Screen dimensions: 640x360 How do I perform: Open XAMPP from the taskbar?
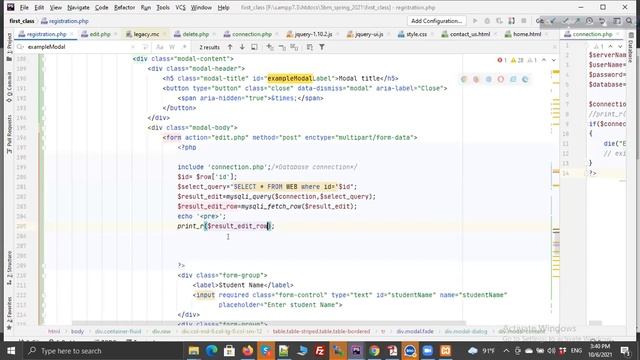click(x=446, y=351)
